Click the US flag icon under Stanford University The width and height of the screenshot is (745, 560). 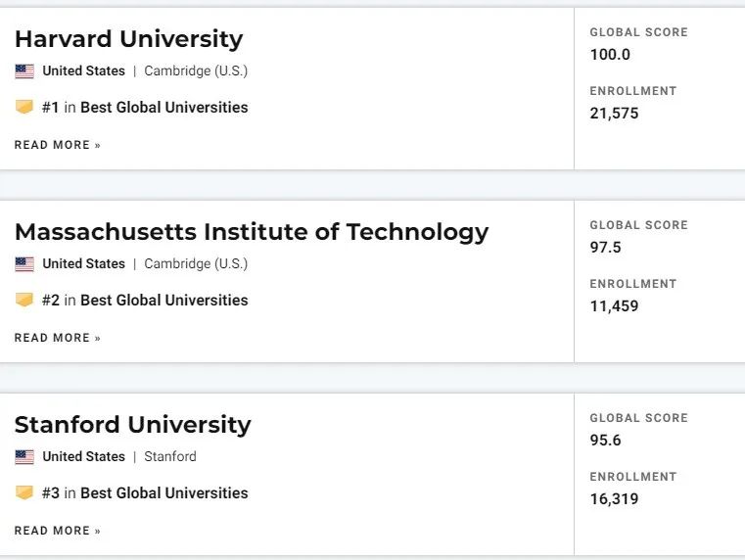[x=24, y=457]
